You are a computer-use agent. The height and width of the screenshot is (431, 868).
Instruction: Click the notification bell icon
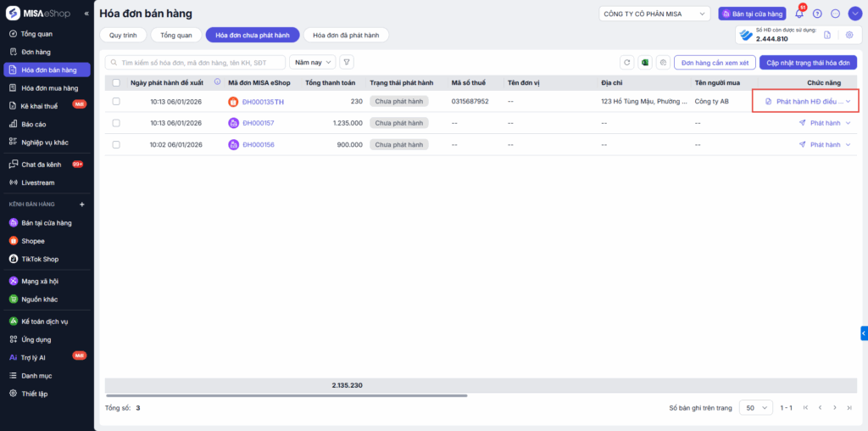[x=798, y=14]
